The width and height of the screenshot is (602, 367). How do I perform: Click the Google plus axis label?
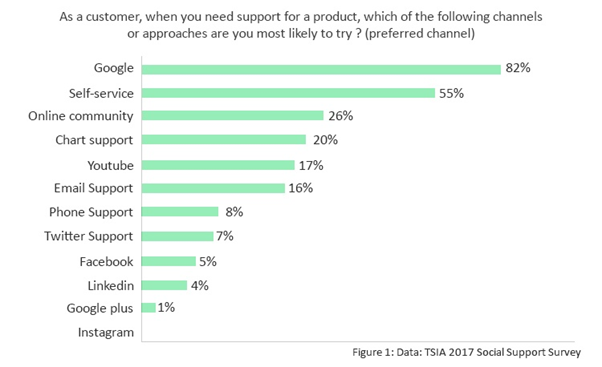tap(100, 308)
